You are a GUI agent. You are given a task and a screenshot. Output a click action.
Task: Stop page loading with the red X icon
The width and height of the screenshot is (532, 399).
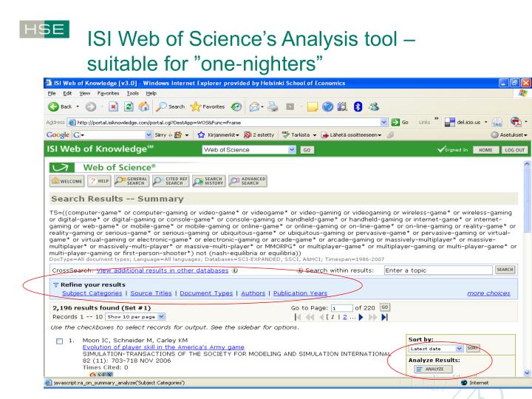coord(113,107)
